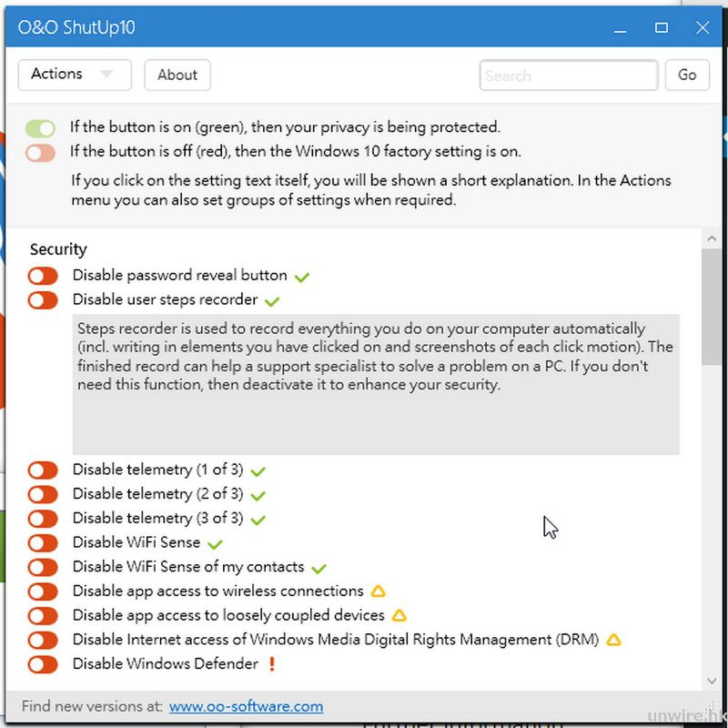728x728 pixels.
Task: Click green checkmark beside telemetry (1 of 3)
Action: point(258,471)
